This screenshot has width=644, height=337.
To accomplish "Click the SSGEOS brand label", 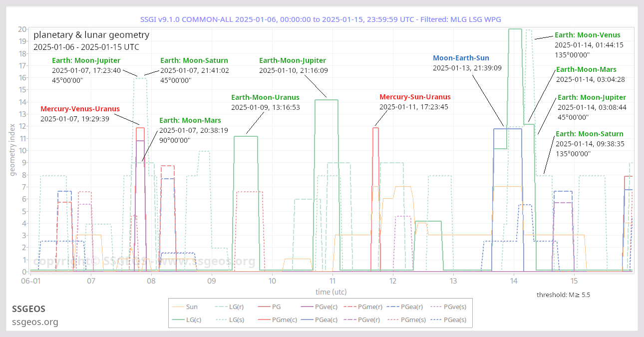I will (x=28, y=309).
